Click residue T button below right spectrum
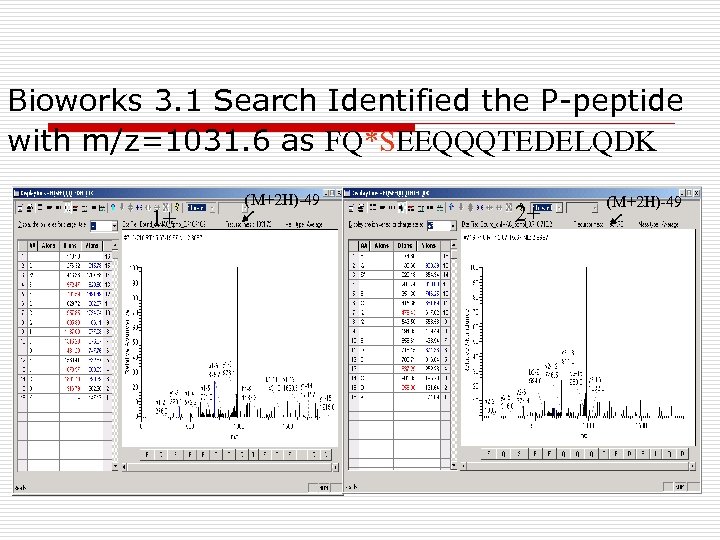This screenshot has height=540, width=720. tap(604, 454)
